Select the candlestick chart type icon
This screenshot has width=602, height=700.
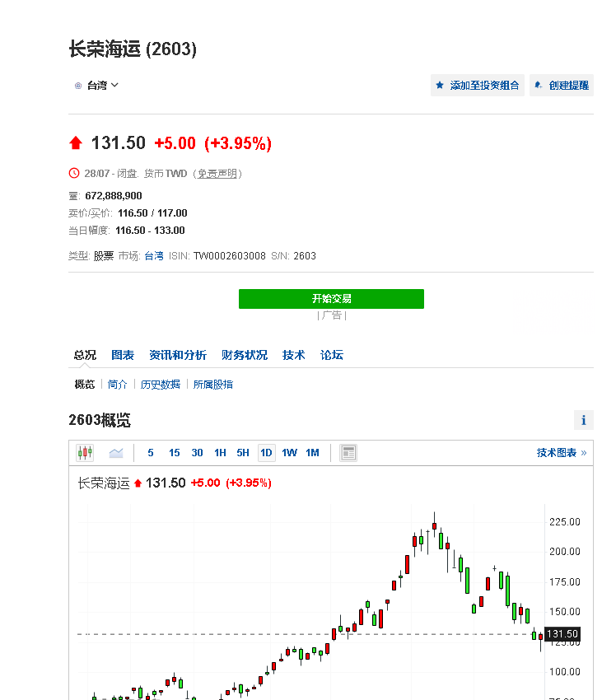(x=85, y=452)
